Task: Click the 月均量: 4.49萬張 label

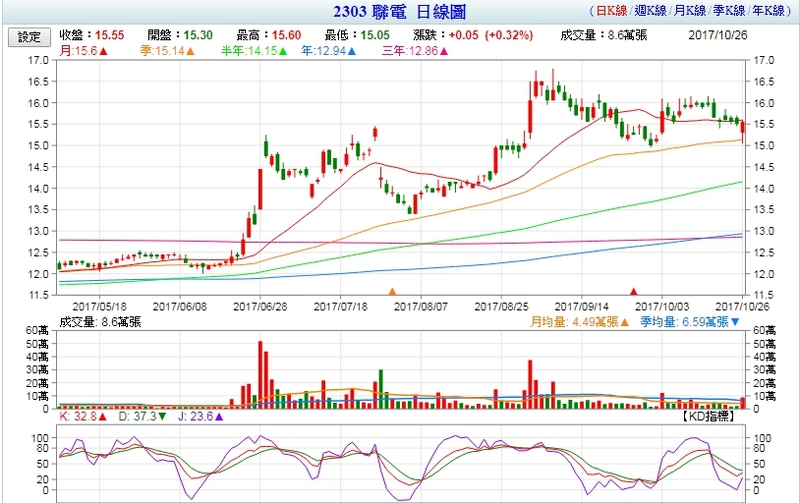Action: [574, 322]
